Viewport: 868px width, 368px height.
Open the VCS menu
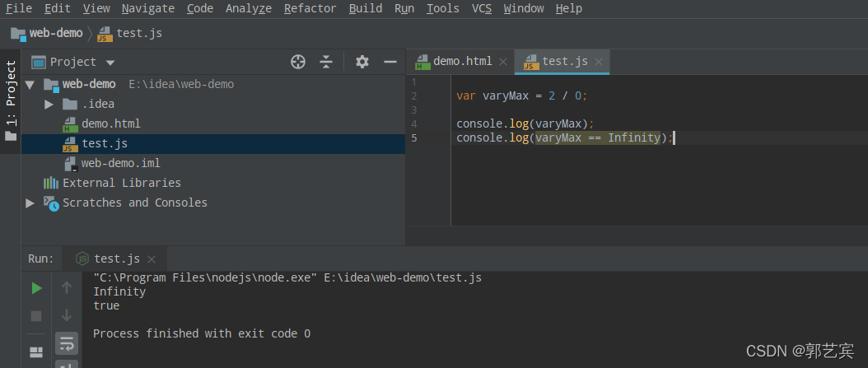[x=482, y=8]
